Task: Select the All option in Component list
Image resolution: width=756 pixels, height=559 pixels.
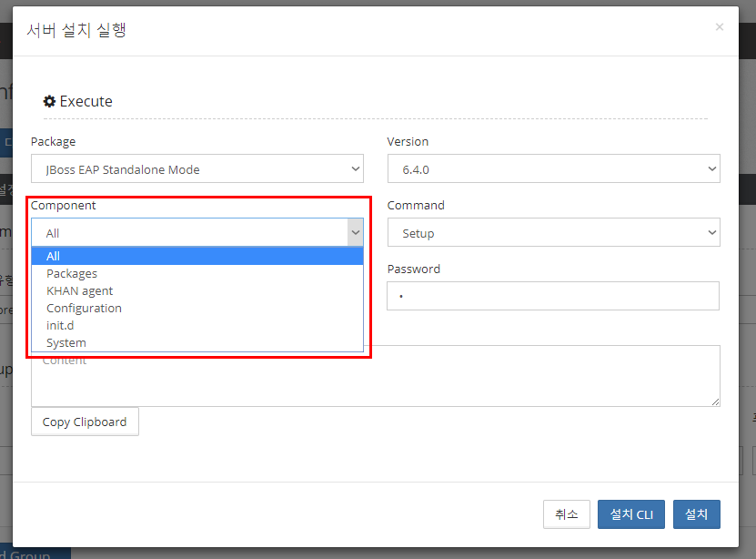Action: pos(197,257)
